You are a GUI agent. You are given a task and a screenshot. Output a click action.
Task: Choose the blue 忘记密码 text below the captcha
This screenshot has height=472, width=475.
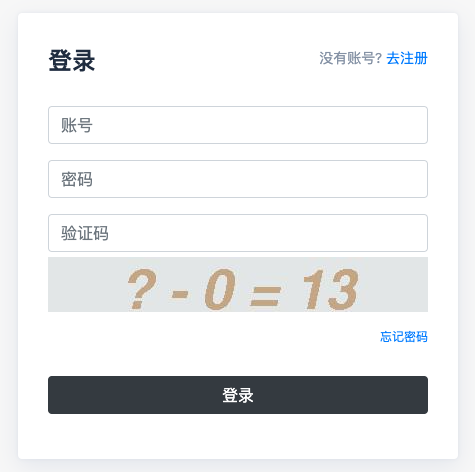(404, 337)
